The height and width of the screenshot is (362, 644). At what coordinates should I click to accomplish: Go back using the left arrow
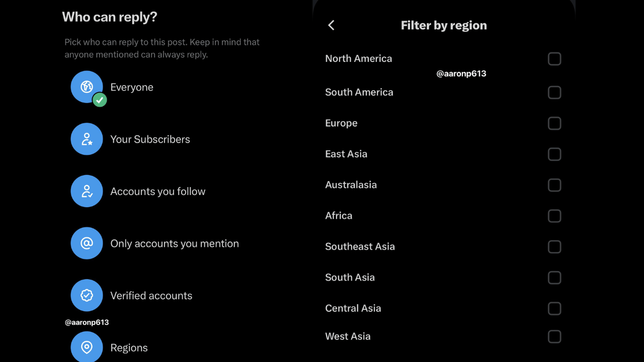(x=331, y=25)
